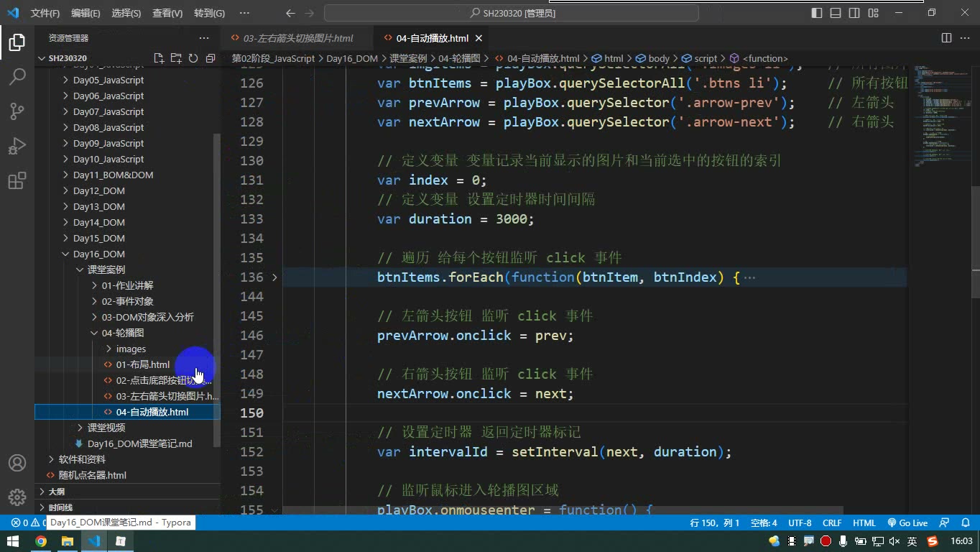Open Typora from the Windows taskbar

121,541
